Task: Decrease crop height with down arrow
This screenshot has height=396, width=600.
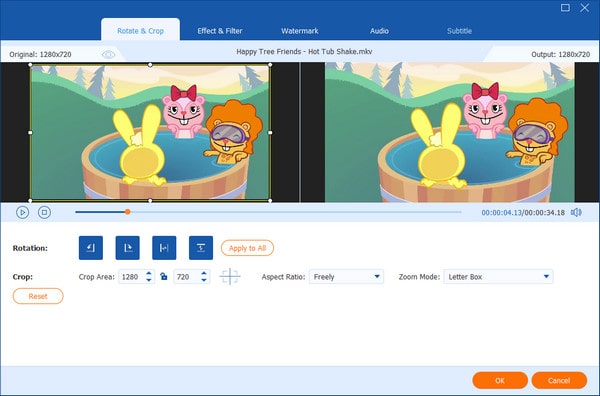Action: 204,280
